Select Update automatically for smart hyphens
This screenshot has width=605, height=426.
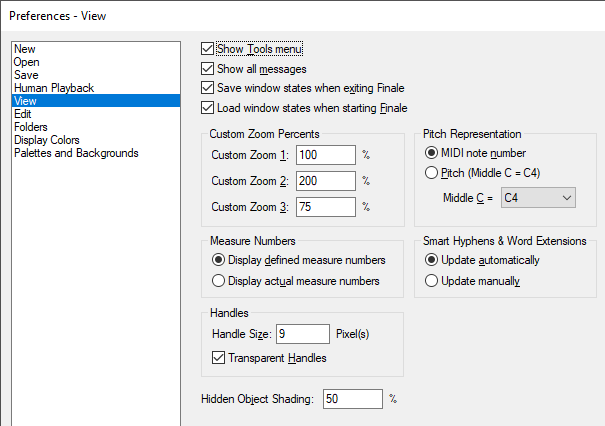tap(432, 261)
